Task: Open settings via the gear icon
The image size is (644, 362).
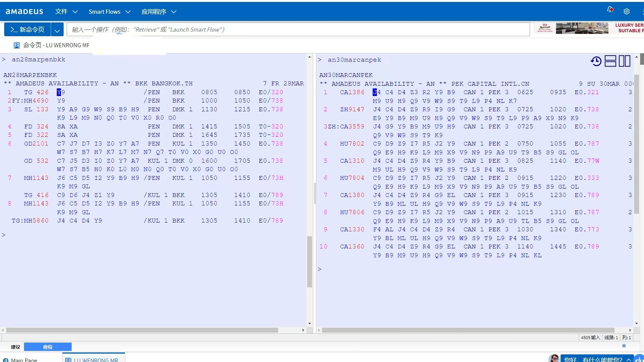Action: pyautogui.click(x=626, y=11)
